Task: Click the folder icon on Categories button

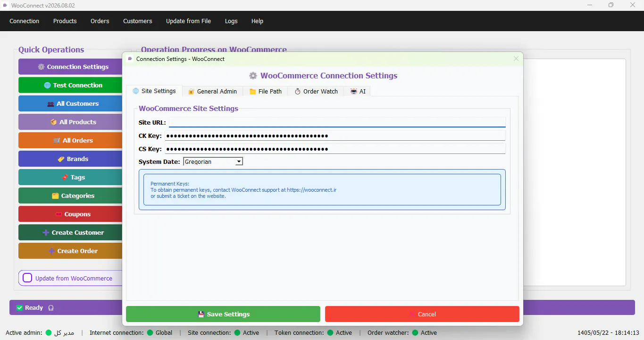Action: pos(55,196)
